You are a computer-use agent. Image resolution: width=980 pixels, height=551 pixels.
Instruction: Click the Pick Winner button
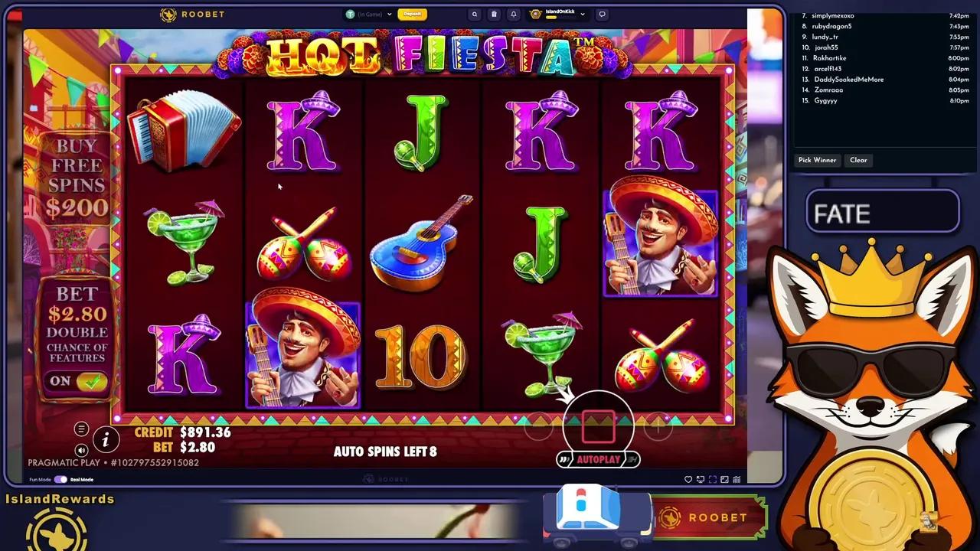click(x=817, y=160)
